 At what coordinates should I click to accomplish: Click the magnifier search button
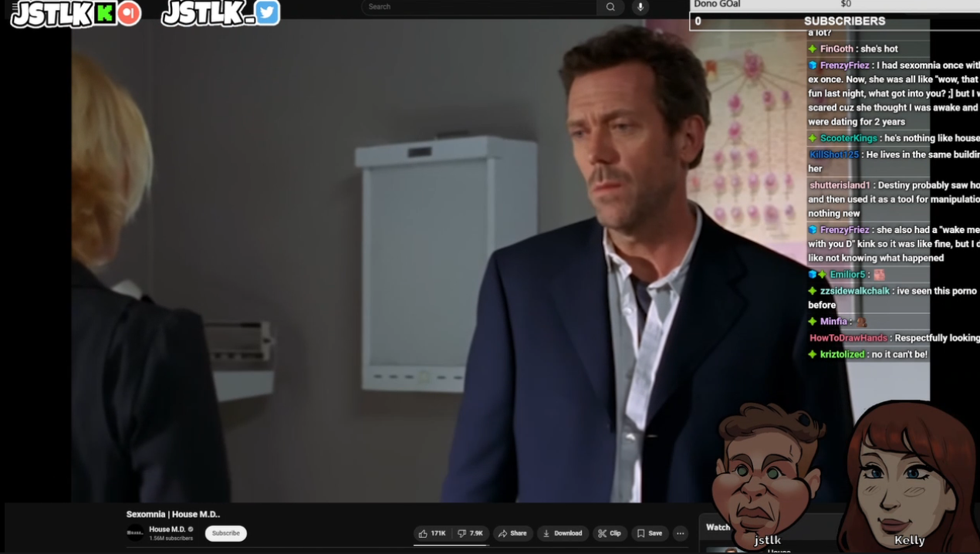(610, 7)
